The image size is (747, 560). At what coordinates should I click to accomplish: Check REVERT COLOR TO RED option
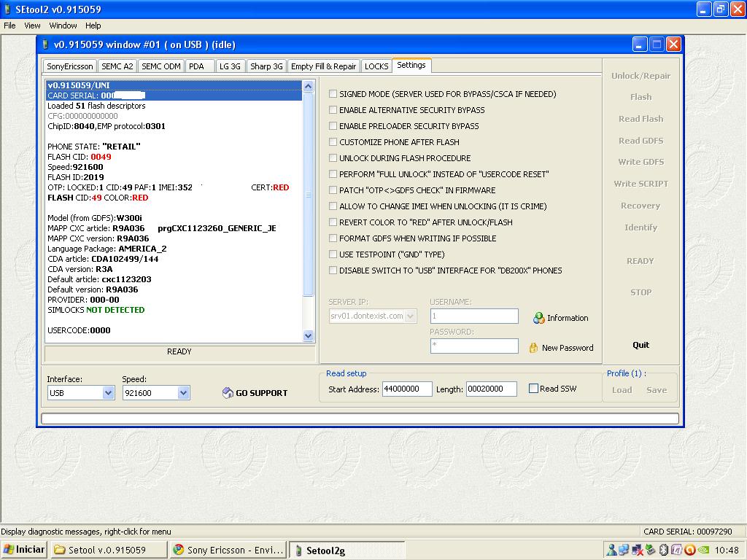[333, 222]
